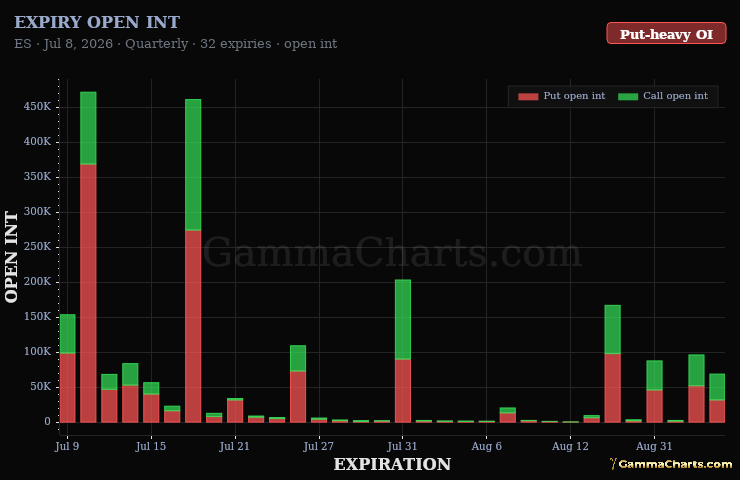The image size is (740, 480).
Task: Select the Aug 31 expiration bar
Action: 654,391
